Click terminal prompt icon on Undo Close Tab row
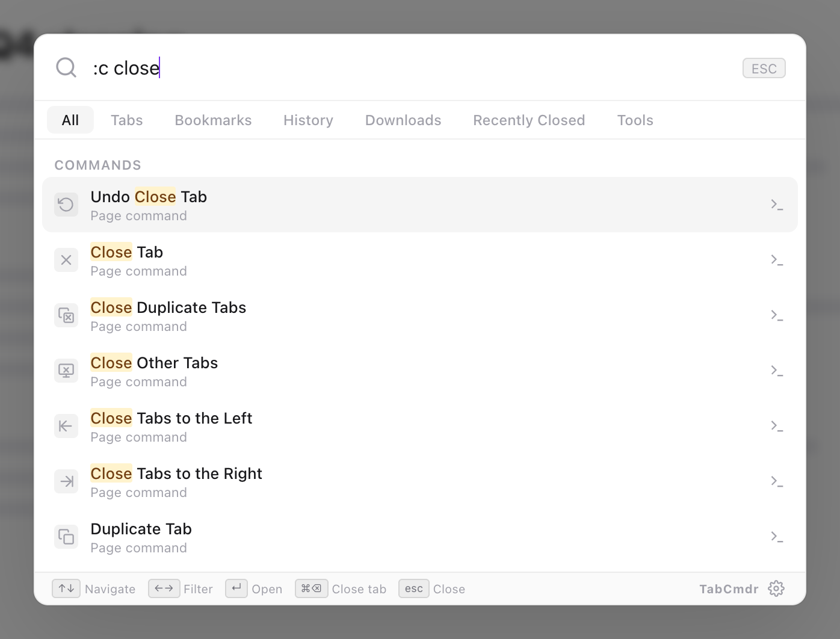The image size is (840, 639). 777,205
